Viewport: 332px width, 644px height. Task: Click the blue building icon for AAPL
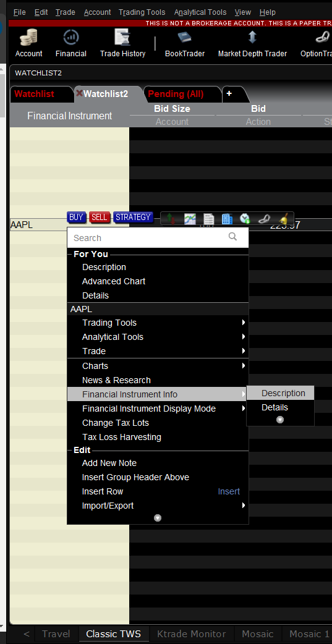pyautogui.click(x=227, y=219)
